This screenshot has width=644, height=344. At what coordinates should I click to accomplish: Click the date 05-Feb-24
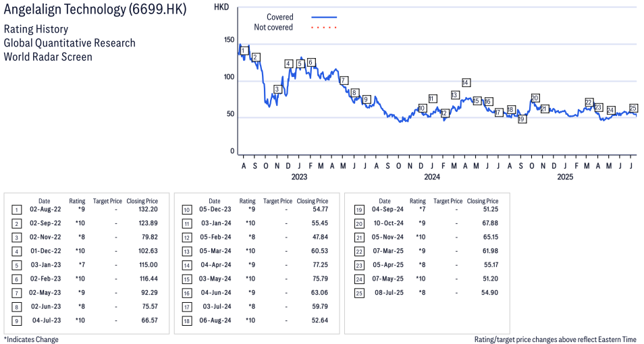(x=215, y=237)
